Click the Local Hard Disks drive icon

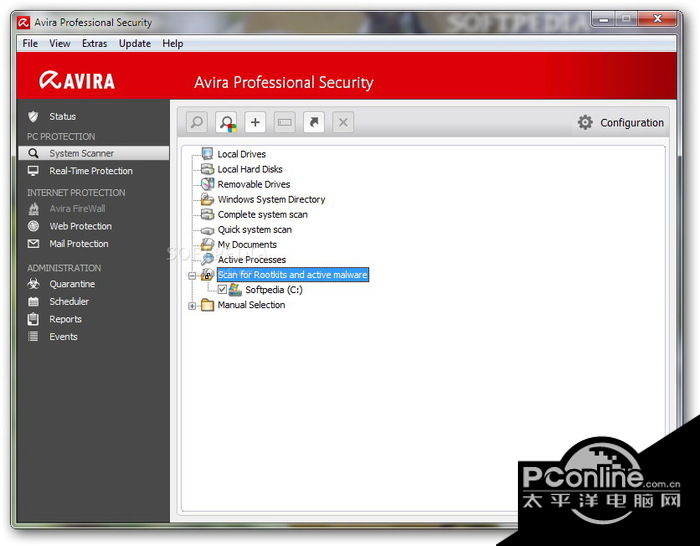(207, 169)
